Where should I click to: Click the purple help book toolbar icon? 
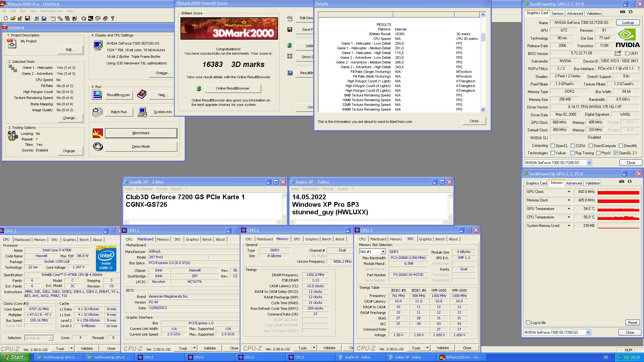pyautogui.click(x=105, y=18)
